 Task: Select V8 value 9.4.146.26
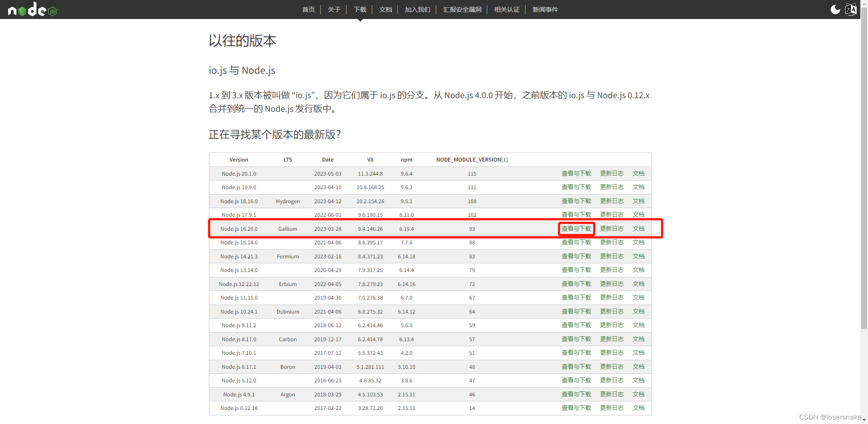370,229
